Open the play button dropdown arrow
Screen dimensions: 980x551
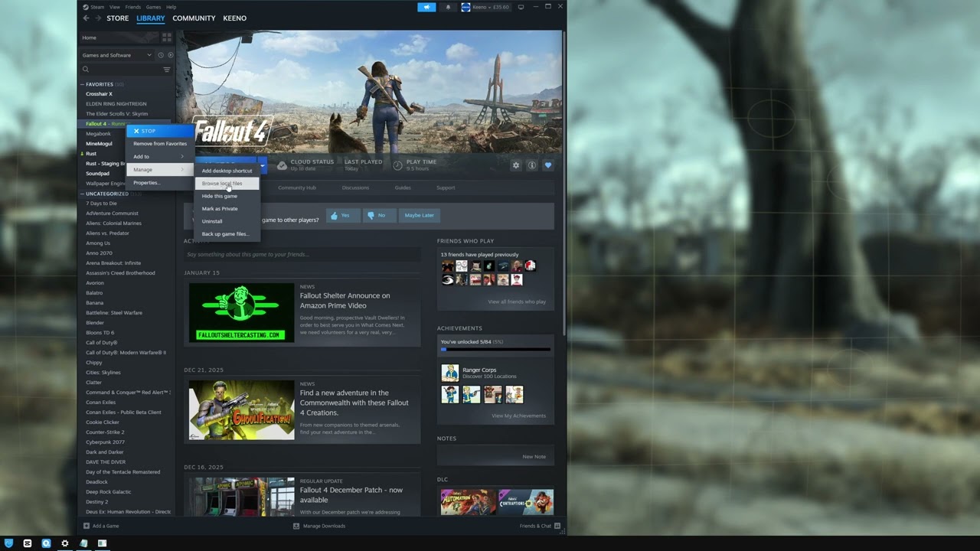click(262, 165)
